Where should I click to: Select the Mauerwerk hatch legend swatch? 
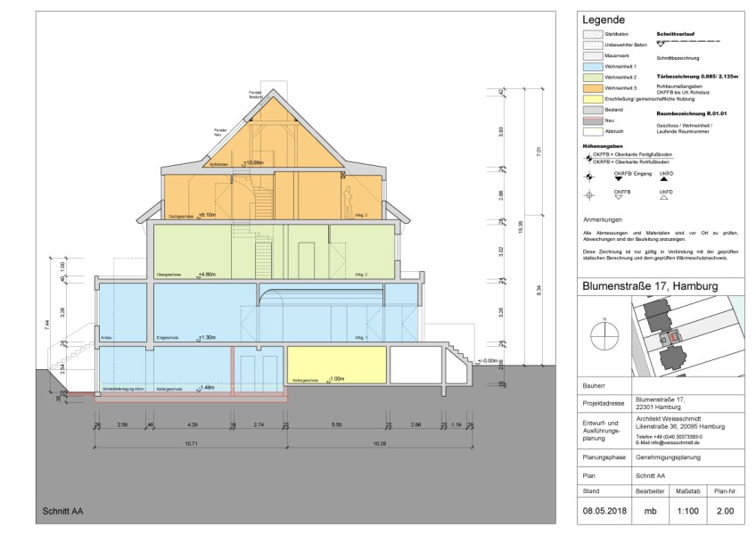[x=593, y=56]
